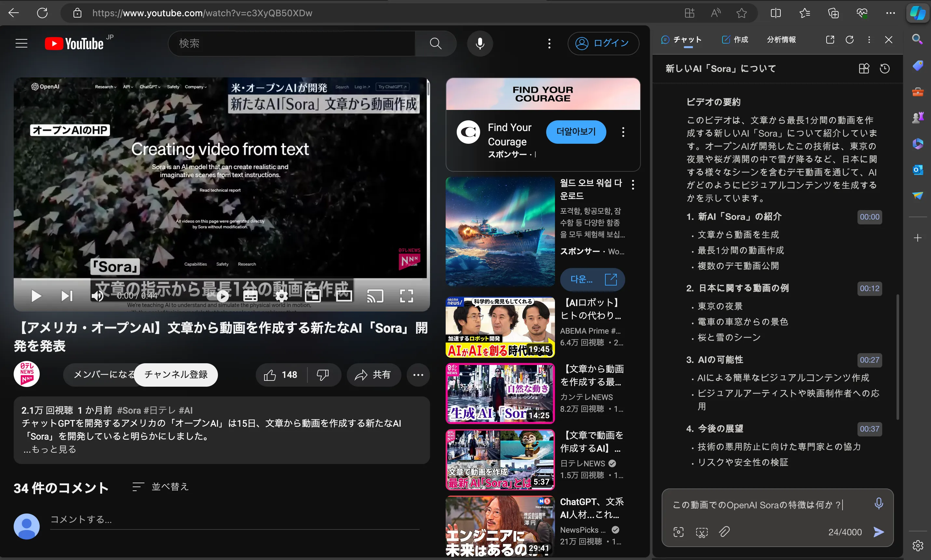Open the site info lock icon

point(77,13)
